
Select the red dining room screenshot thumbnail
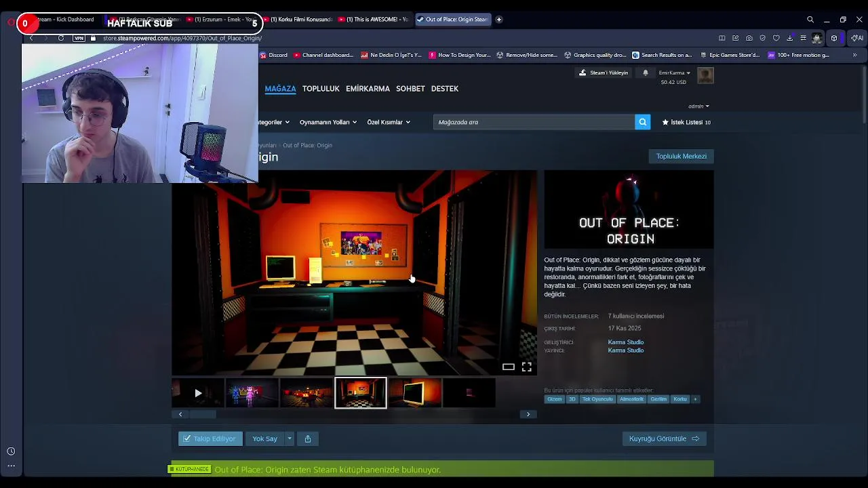[x=306, y=393]
